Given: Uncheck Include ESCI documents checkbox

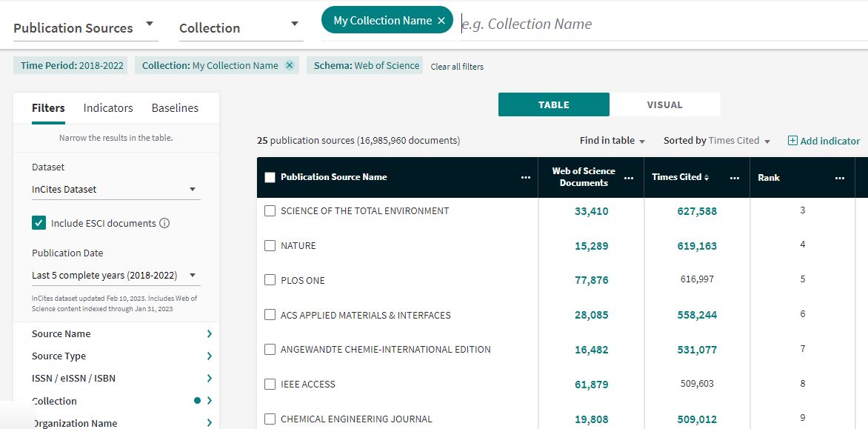Looking at the screenshot, I should 39,223.
